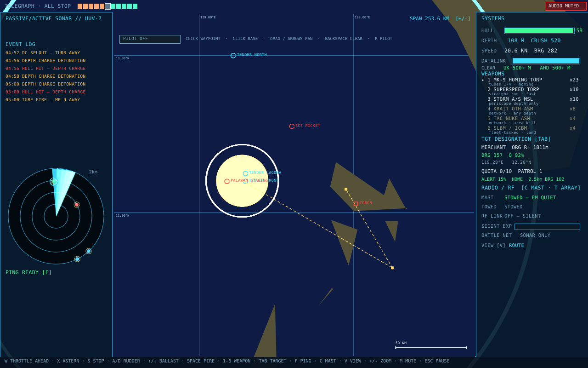Toggle the Pilot Off autopilot box
Viewport: 588px width, 368px height.
[x=150, y=39]
